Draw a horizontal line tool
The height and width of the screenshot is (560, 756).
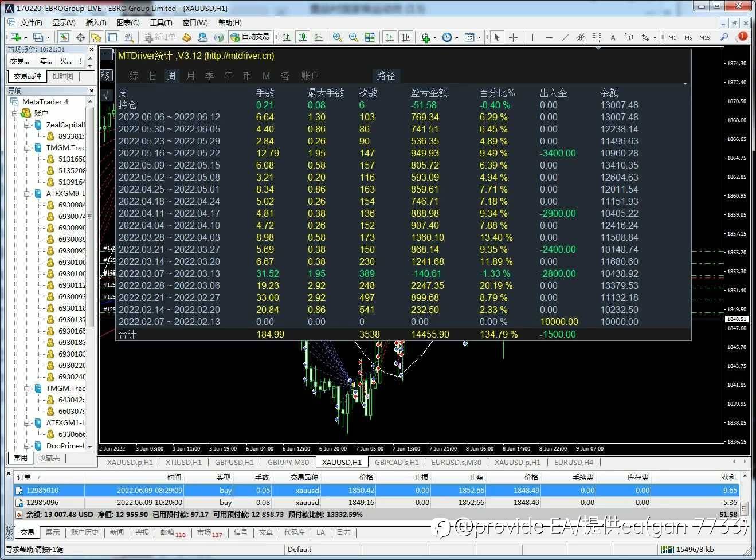coord(549,37)
